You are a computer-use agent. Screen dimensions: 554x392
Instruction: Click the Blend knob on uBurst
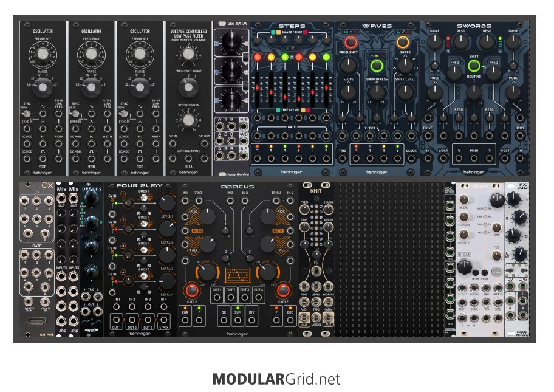coord(464,199)
